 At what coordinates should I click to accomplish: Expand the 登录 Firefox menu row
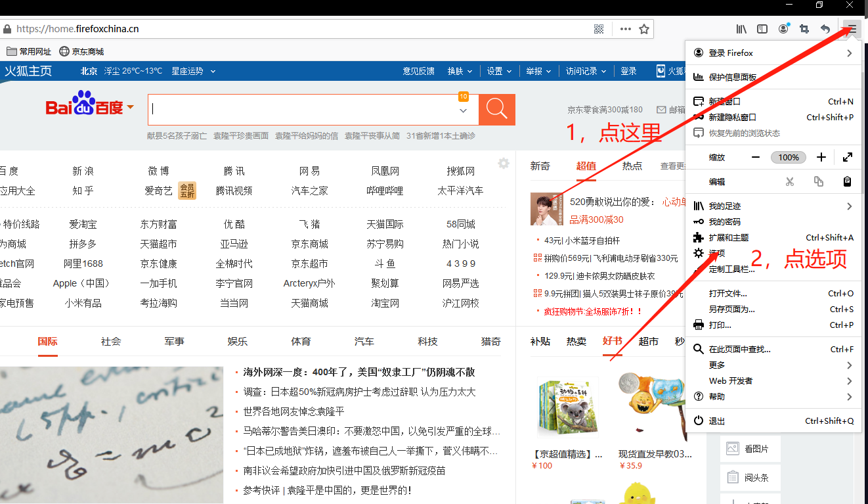pyautogui.click(x=773, y=53)
